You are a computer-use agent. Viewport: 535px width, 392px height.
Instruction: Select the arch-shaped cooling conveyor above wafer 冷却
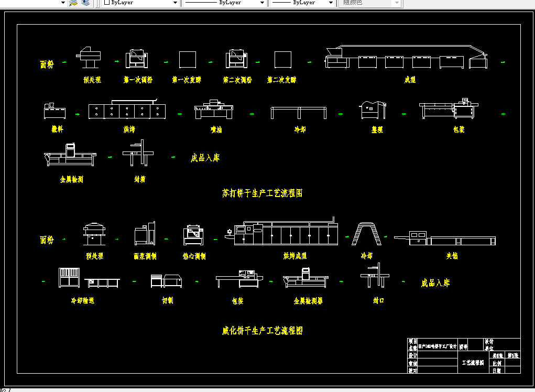tap(366, 234)
